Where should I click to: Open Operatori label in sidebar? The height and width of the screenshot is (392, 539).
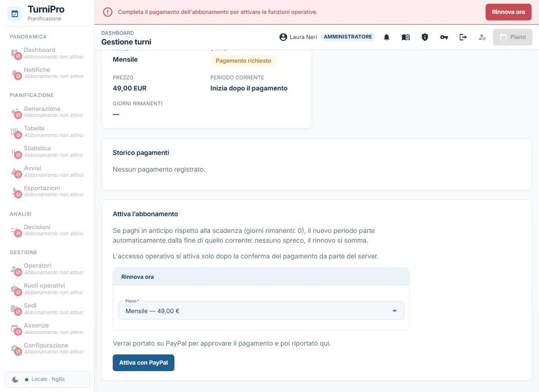(x=37, y=265)
